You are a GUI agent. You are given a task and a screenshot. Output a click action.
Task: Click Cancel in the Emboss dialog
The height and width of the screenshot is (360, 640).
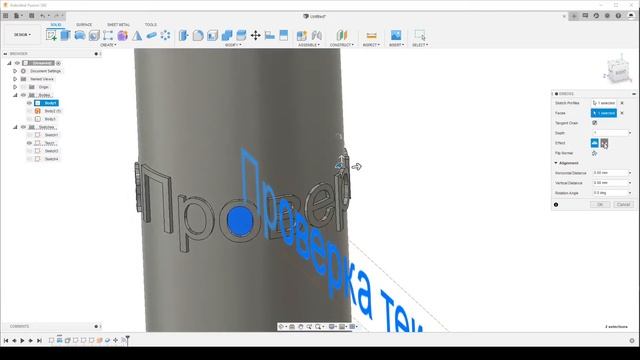[623, 204]
